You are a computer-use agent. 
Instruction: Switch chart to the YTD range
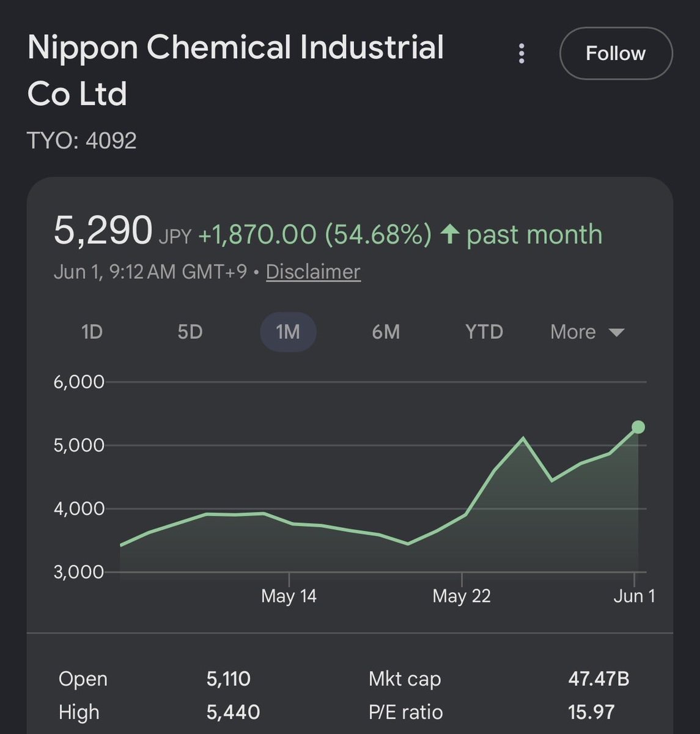484,332
